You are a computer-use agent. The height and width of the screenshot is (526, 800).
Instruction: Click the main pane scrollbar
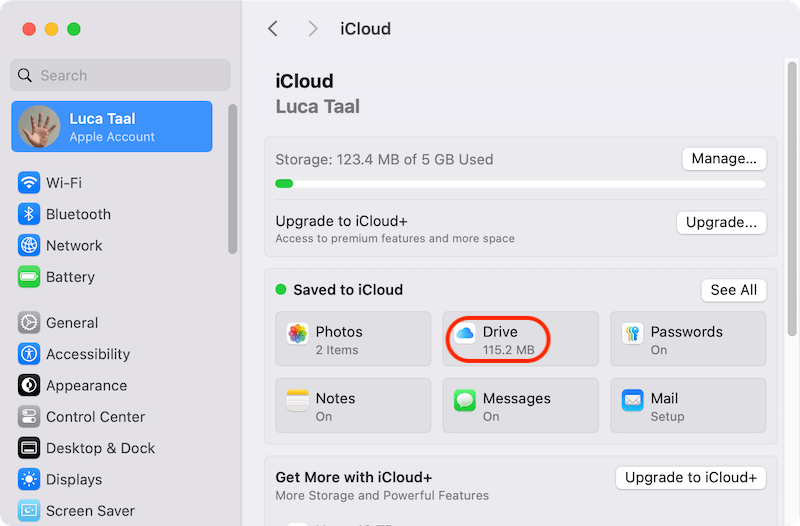pos(792,198)
